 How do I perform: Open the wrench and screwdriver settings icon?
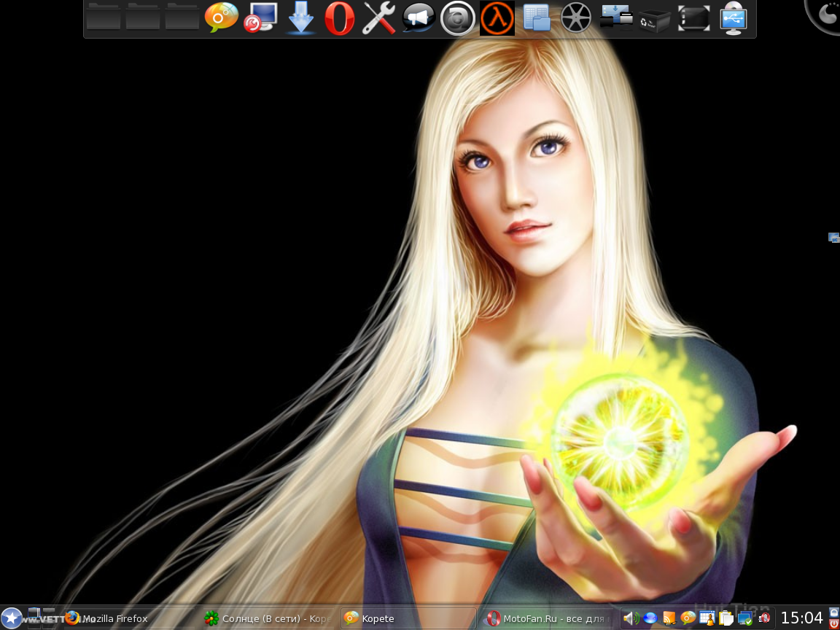pos(378,17)
